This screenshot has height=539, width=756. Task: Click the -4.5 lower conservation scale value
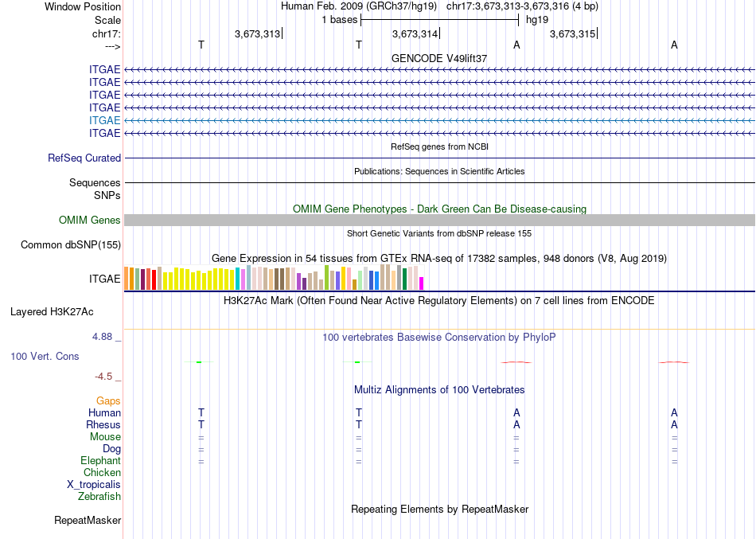pos(103,377)
